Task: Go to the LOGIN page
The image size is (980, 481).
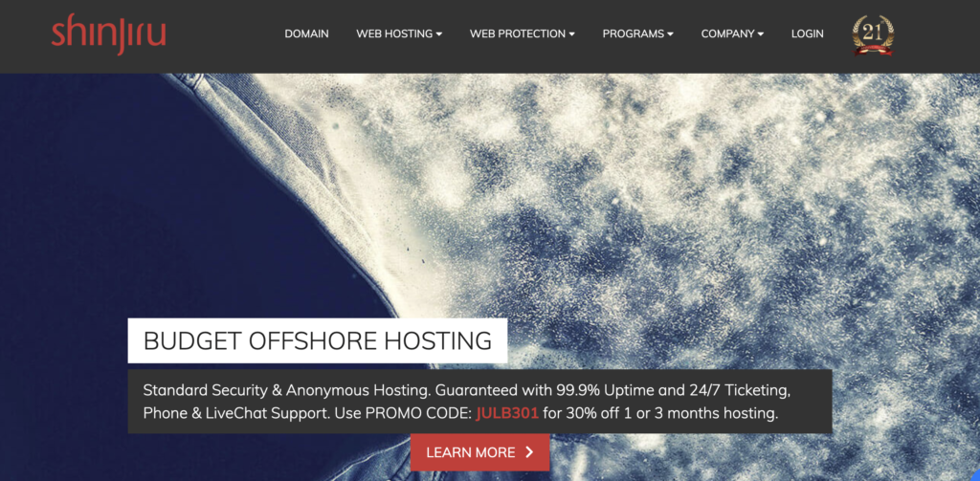Action: [x=807, y=33]
